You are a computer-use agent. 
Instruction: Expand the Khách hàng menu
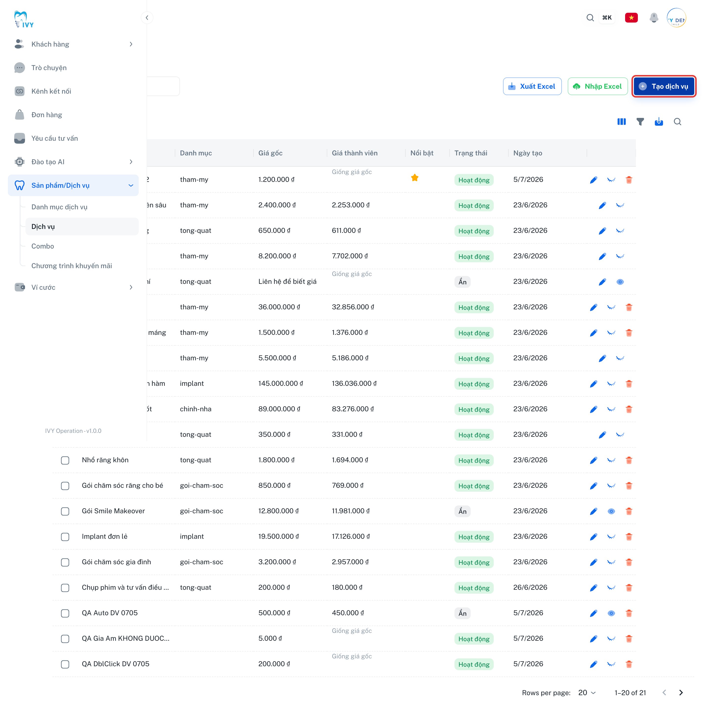(x=73, y=44)
